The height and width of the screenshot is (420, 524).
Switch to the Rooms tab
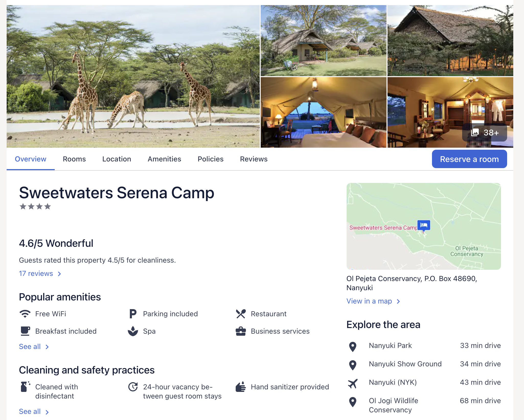coord(74,159)
